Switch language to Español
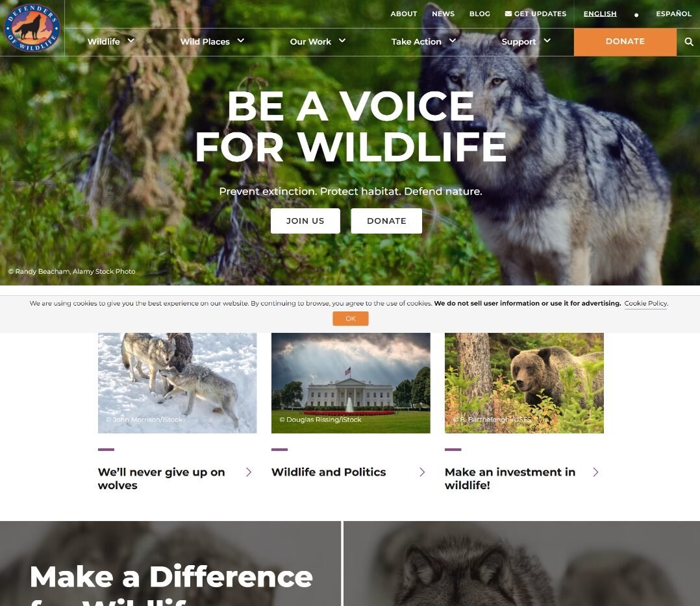Screen dimensions: 700x606 pyautogui.click(x=673, y=14)
